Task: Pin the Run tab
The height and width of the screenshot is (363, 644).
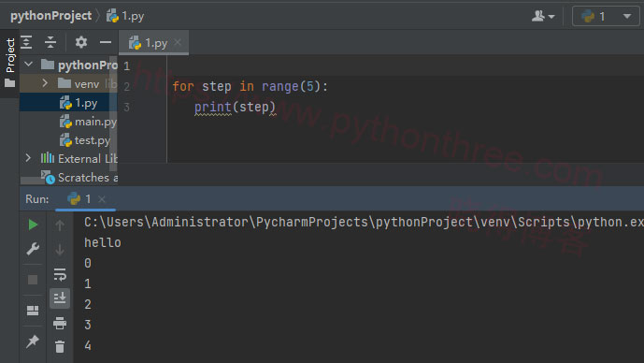Action: (x=33, y=341)
